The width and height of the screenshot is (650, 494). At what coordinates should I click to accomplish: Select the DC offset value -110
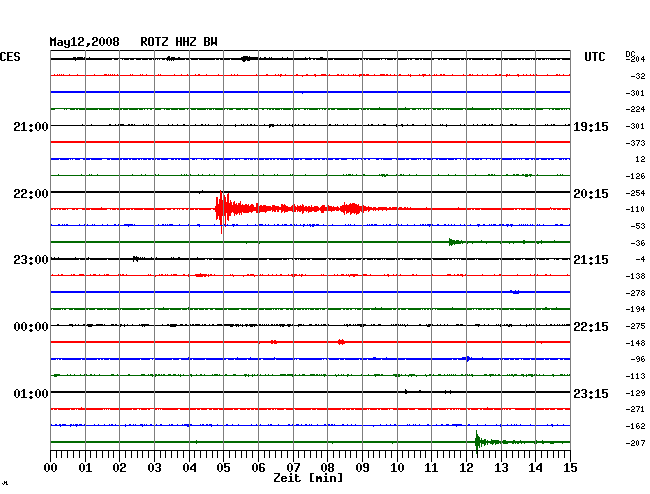pyautogui.click(x=635, y=209)
